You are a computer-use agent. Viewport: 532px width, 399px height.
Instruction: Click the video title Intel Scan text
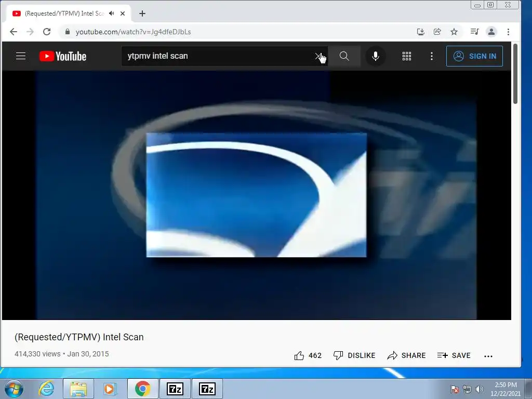(79, 337)
